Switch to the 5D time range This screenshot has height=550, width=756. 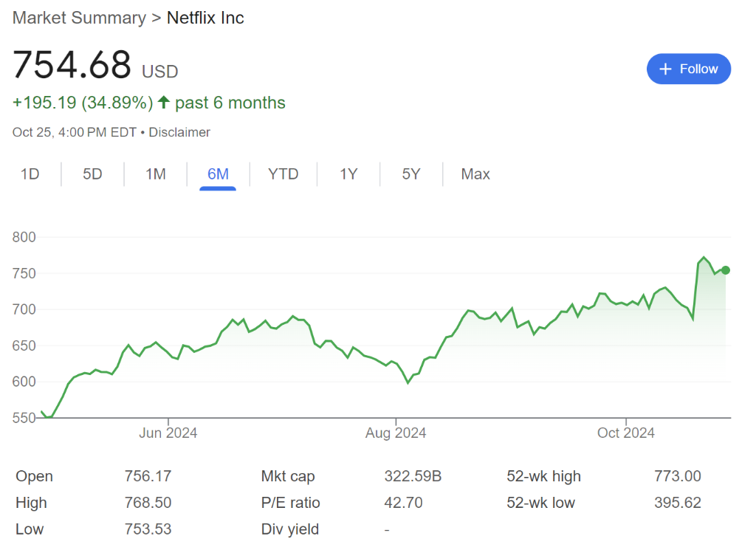pos(92,174)
